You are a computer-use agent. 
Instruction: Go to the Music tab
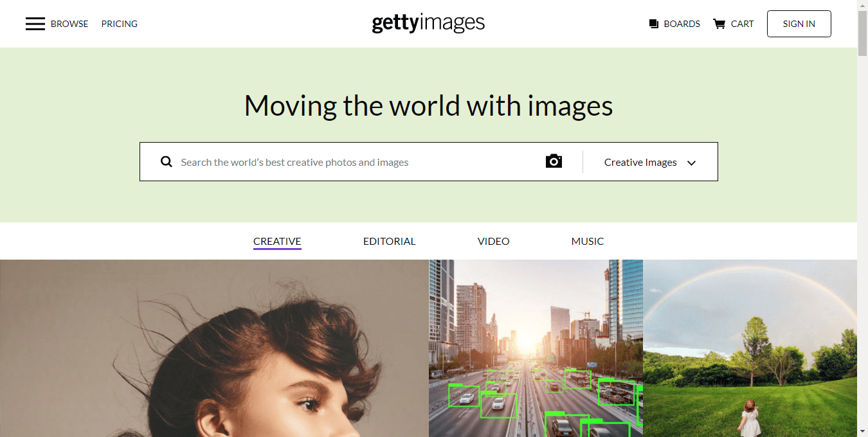coord(587,242)
